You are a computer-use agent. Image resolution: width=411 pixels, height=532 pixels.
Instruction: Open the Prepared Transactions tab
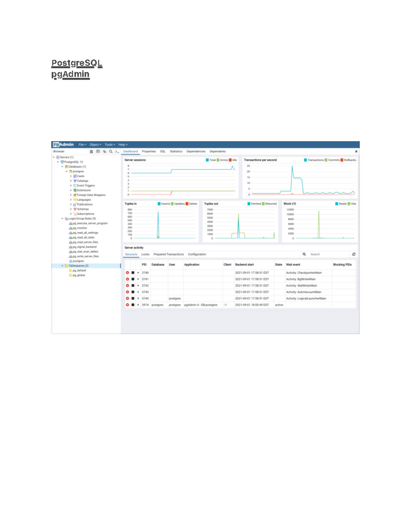click(x=169, y=254)
